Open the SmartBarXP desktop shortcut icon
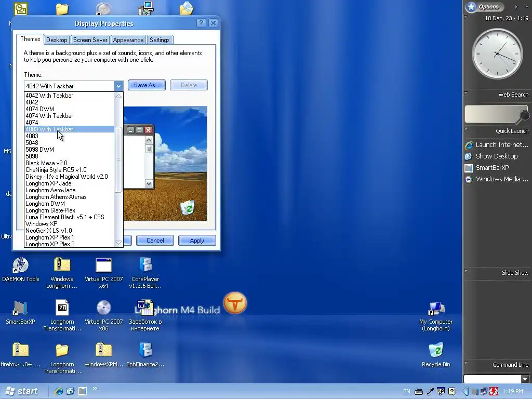Image resolution: width=532 pixels, height=399 pixels. tap(20, 308)
